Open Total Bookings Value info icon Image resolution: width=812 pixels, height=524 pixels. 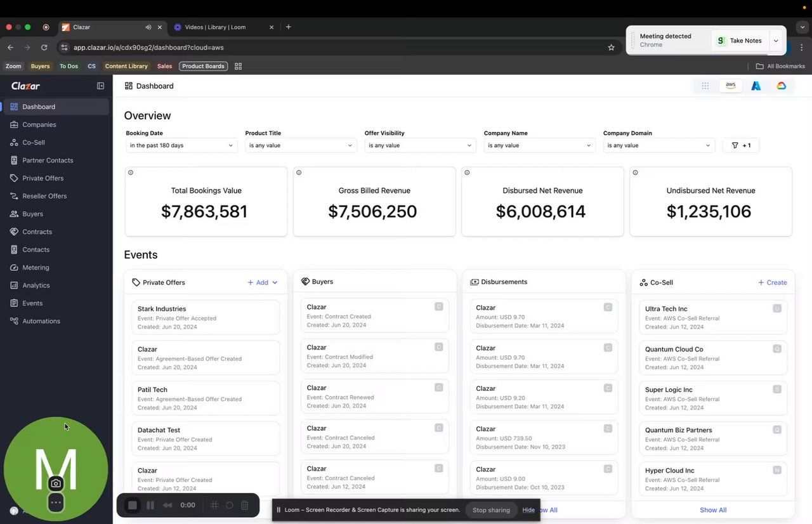(x=131, y=173)
